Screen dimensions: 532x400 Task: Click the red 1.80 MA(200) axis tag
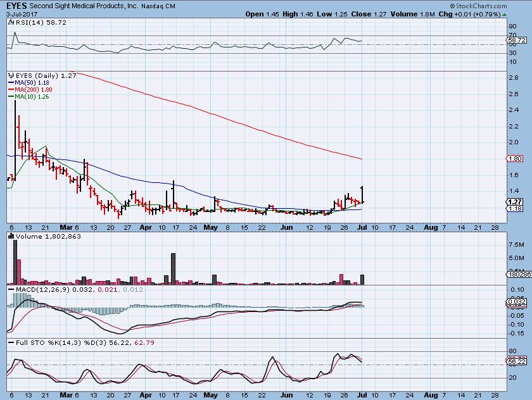click(x=514, y=159)
